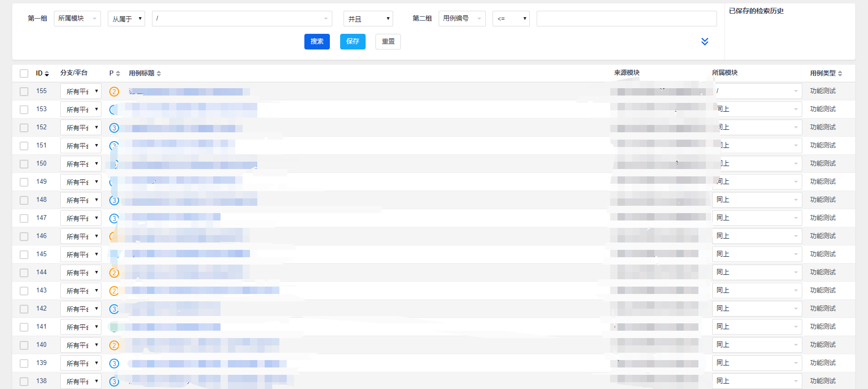This screenshot has height=389, width=868.
Task: Click priority 2 icon in row 143
Action: point(114,291)
